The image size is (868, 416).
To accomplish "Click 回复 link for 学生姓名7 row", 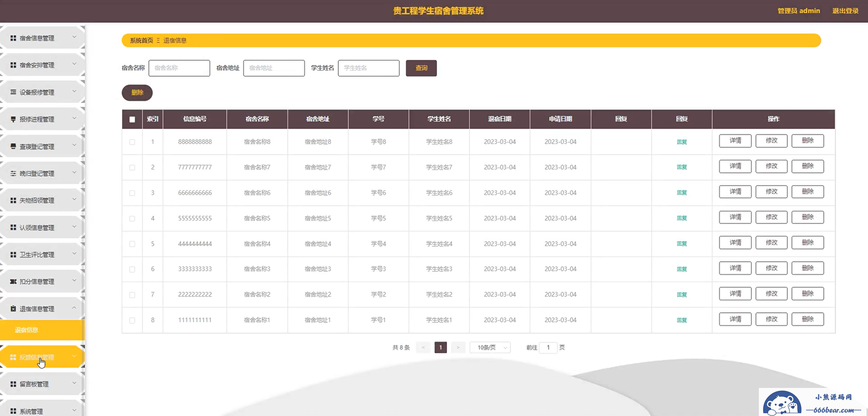I will (682, 167).
